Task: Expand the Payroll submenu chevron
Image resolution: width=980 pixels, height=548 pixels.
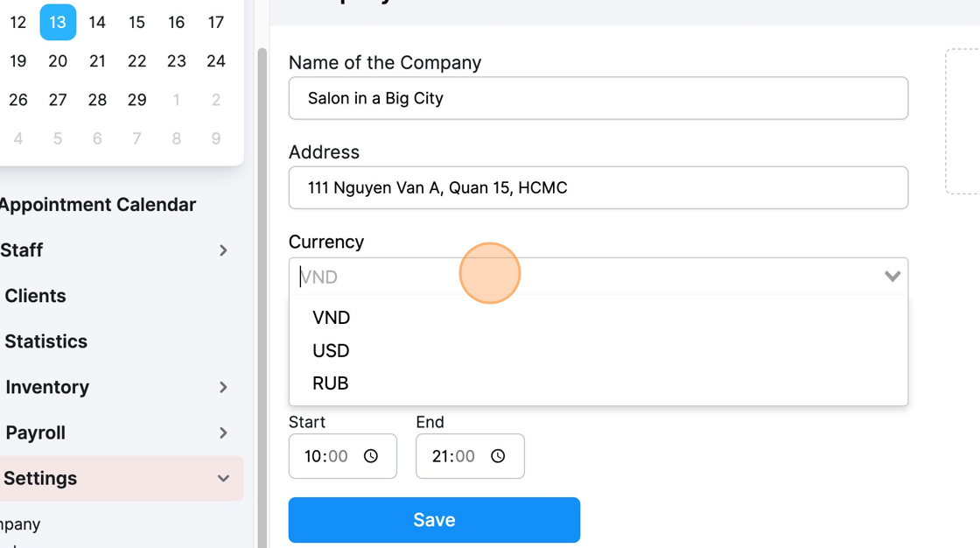Action: 223,433
